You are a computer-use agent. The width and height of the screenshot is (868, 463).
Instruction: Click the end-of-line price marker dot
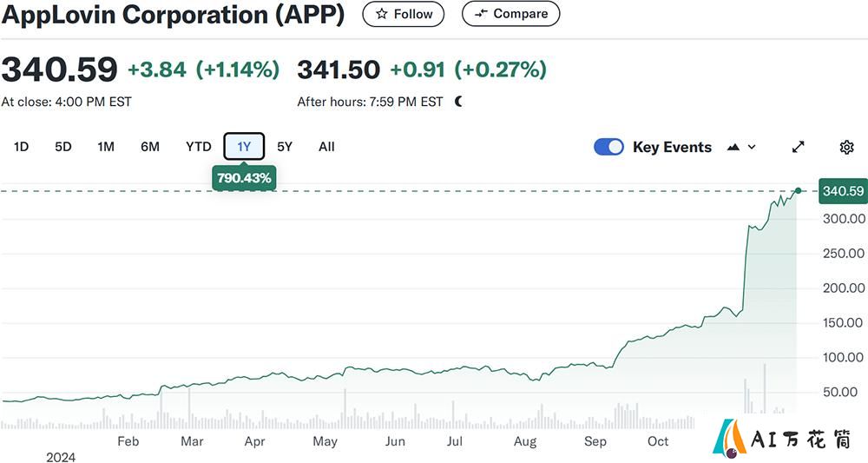pyautogui.click(x=798, y=190)
